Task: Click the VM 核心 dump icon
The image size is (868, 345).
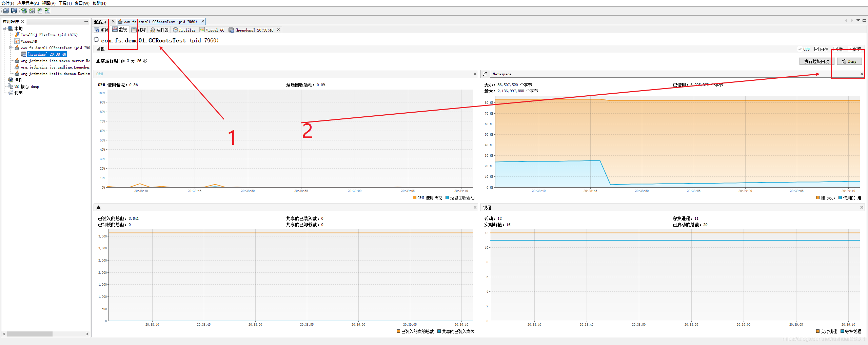Action: 11,87
